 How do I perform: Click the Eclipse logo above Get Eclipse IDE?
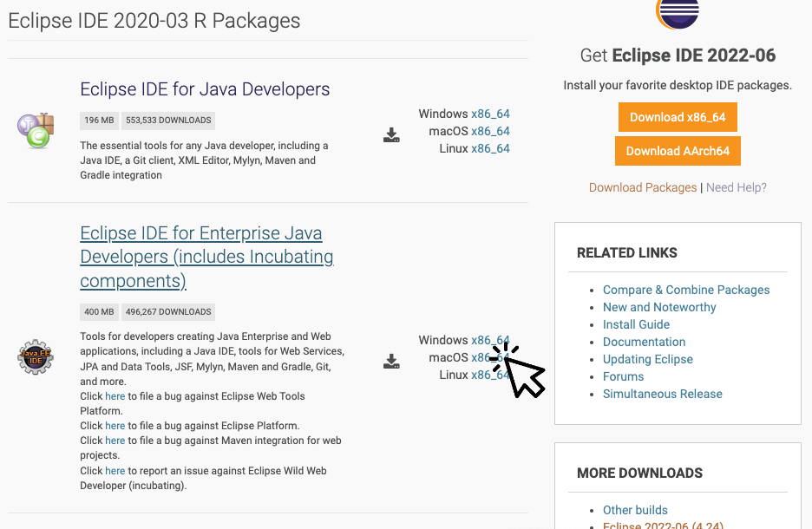[678, 14]
